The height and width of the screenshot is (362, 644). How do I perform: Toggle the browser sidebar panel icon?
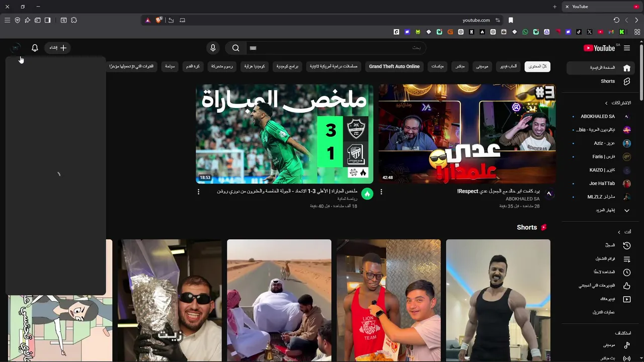click(x=47, y=20)
